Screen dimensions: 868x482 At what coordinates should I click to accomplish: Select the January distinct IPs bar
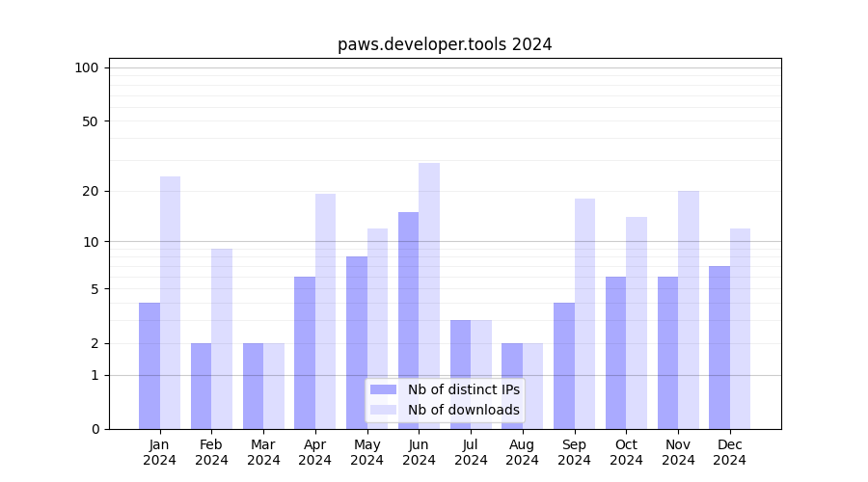pyautogui.click(x=149, y=365)
